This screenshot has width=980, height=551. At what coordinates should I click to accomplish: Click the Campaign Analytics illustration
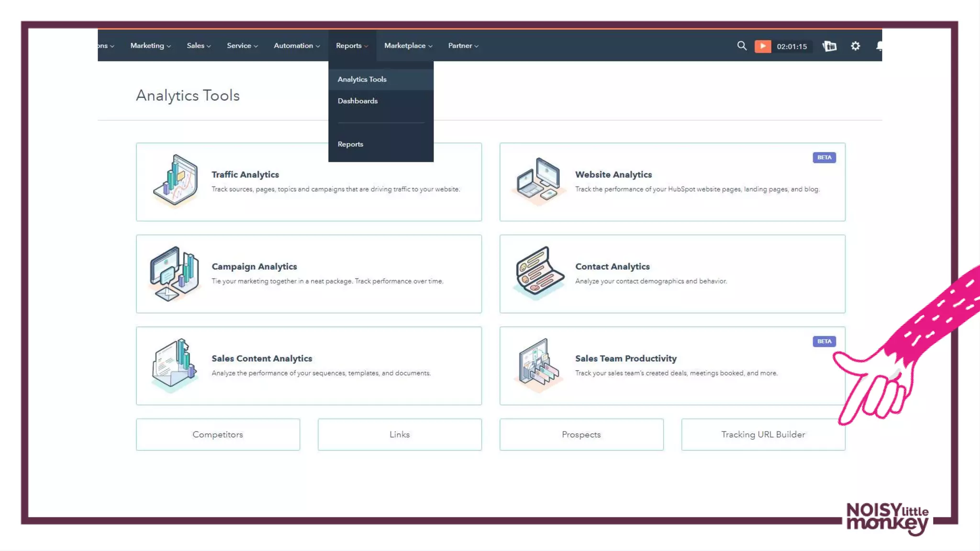(x=174, y=274)
